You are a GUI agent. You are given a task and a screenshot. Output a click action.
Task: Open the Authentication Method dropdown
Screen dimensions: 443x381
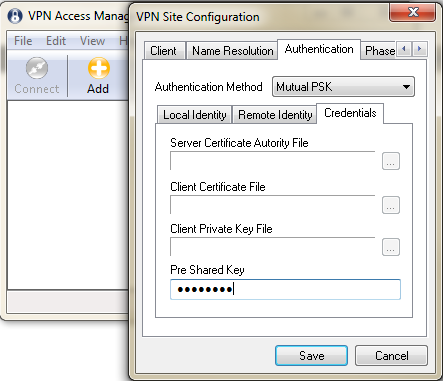pos(343,87)
